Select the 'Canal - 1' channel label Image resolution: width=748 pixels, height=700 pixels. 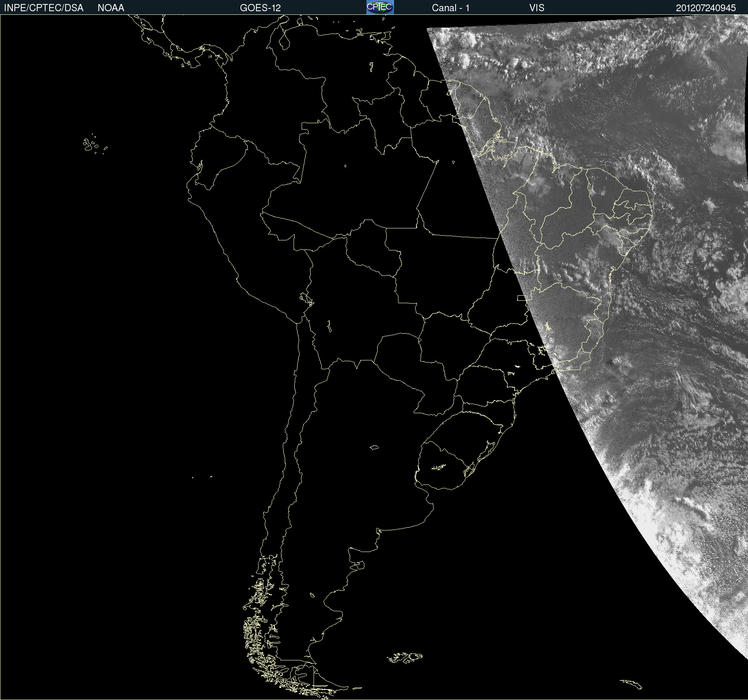[x=451, y=8]
